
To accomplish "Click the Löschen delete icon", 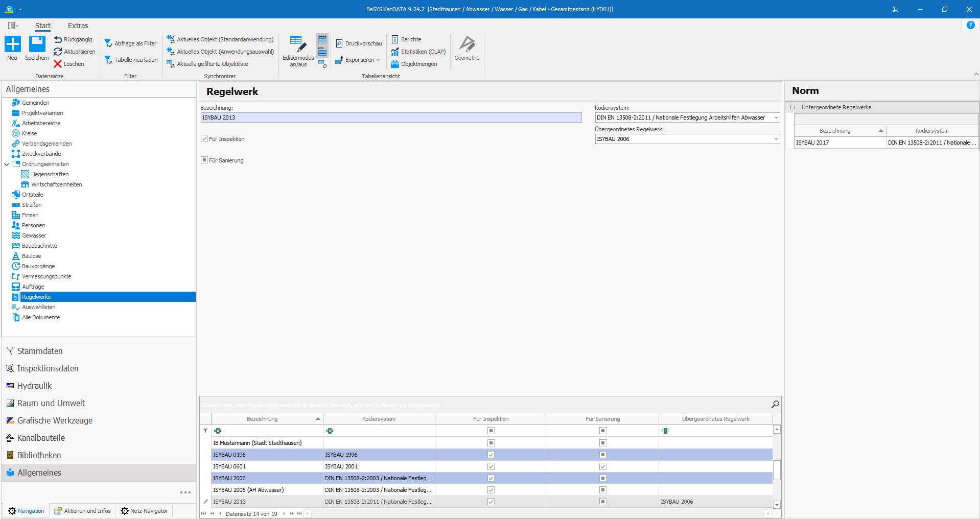I will 58,64.
